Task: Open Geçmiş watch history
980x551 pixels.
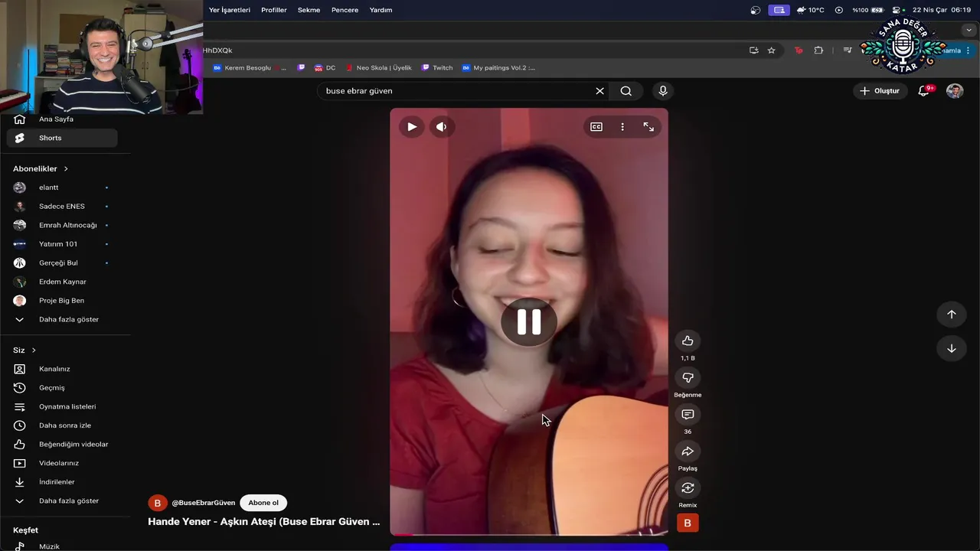Action: pyautogui.click(x=62, y=388)
